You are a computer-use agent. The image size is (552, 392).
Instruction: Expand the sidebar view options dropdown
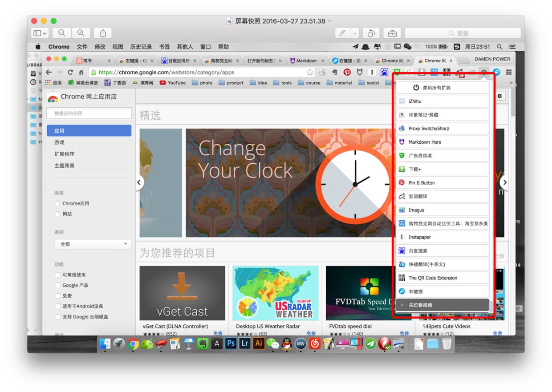[x=40, y=33]
